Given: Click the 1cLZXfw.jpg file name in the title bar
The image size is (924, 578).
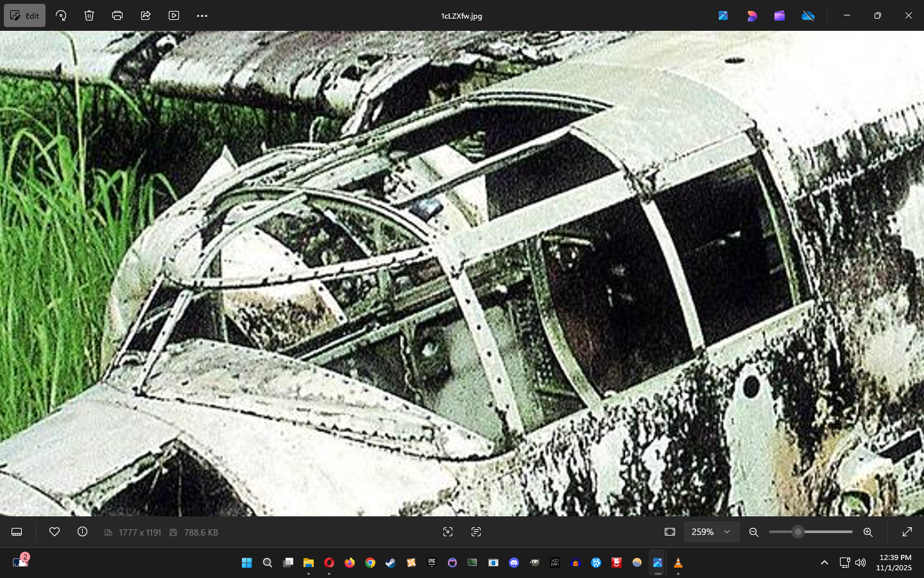Looking at the screenshot, I should click(461, 16).
